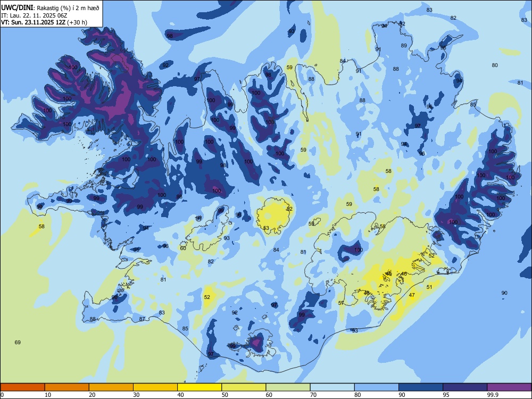Click the medium blue 80–90 legend swatch
532x399 pixels.
[377, 387]
